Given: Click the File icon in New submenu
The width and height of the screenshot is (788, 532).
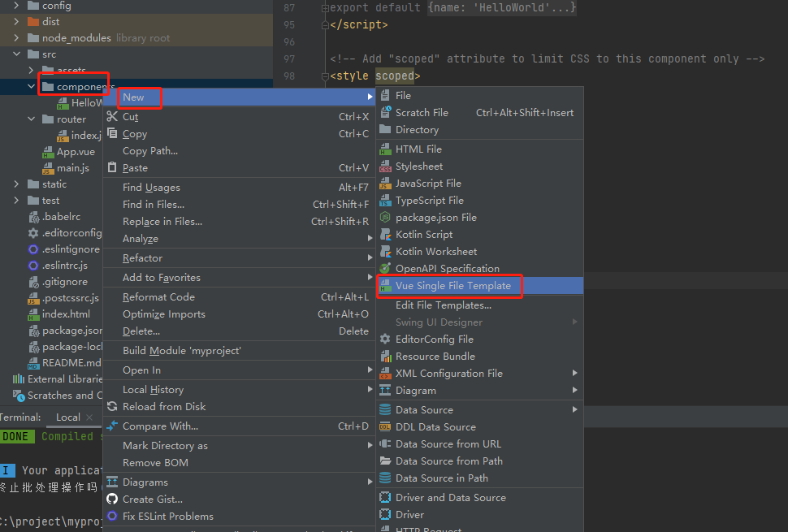Looking at the screenshot, I should (385, 96).
